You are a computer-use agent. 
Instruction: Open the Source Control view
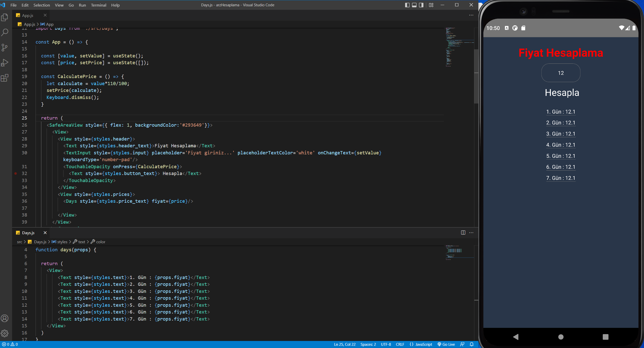(5, 48)
